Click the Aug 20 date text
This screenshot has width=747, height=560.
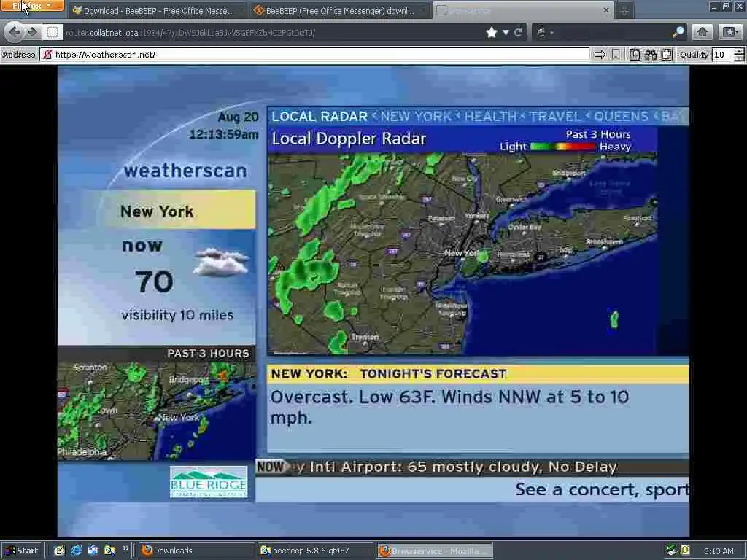[238, 117]
